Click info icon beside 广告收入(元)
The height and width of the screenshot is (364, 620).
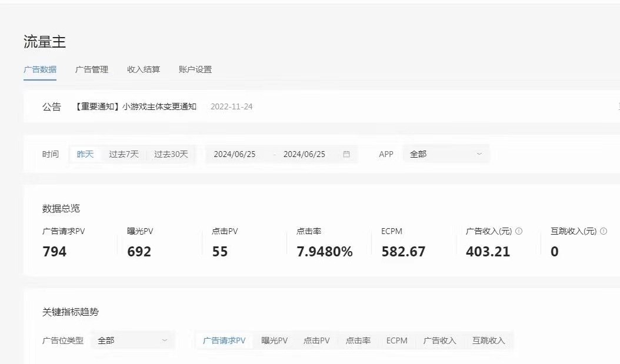click(519, 232)
